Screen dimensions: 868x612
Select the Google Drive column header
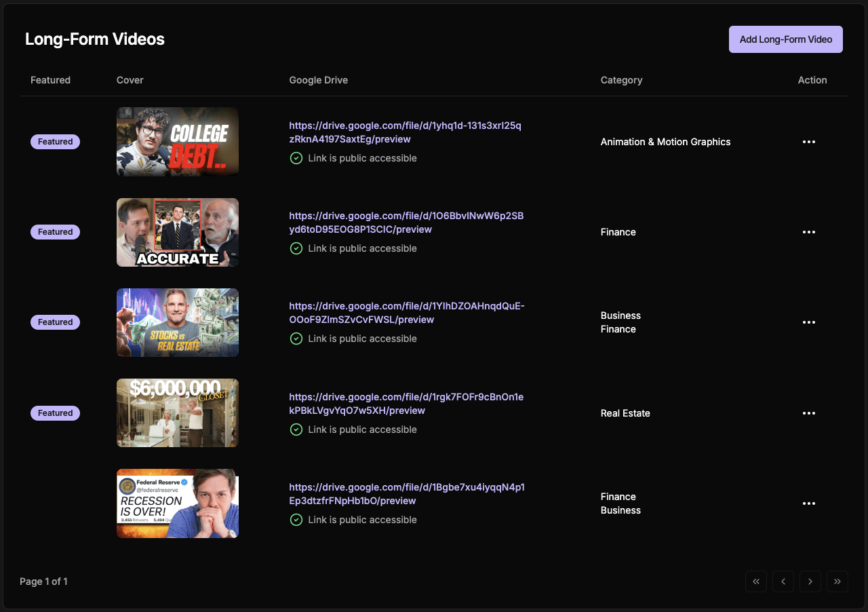[318, 80]
